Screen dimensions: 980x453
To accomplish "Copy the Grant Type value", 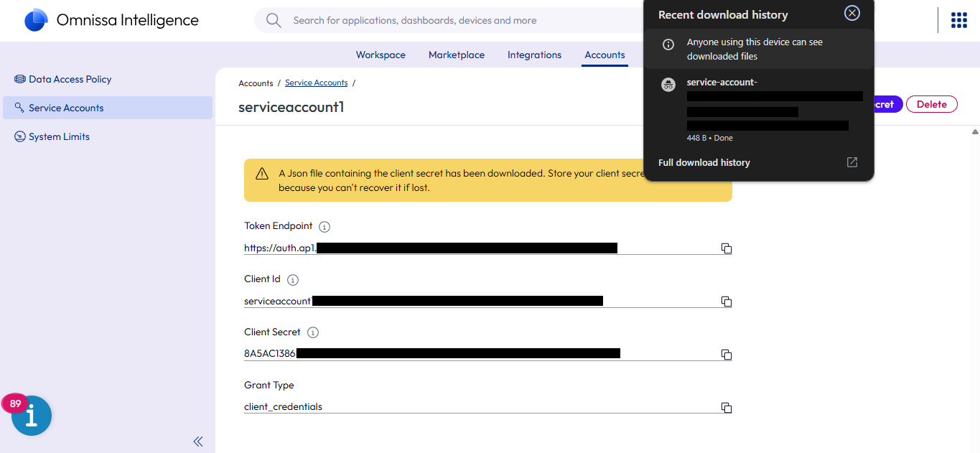I will pos(726,408).
